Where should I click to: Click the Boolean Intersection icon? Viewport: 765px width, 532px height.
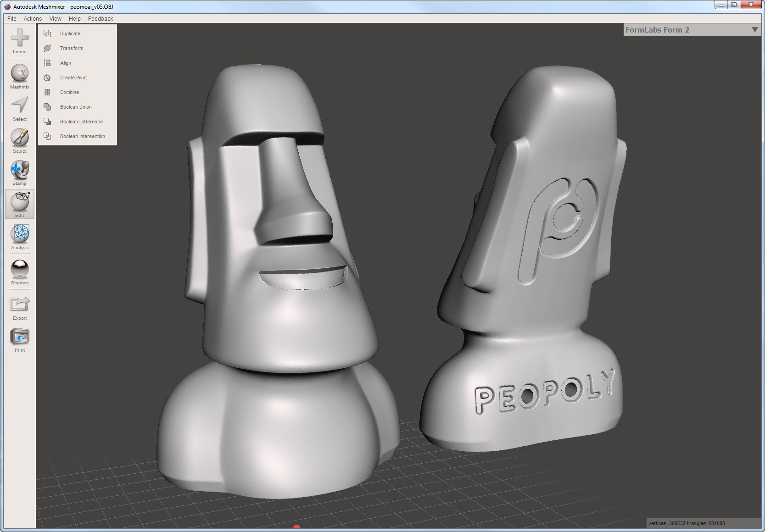tap(47, 136)
